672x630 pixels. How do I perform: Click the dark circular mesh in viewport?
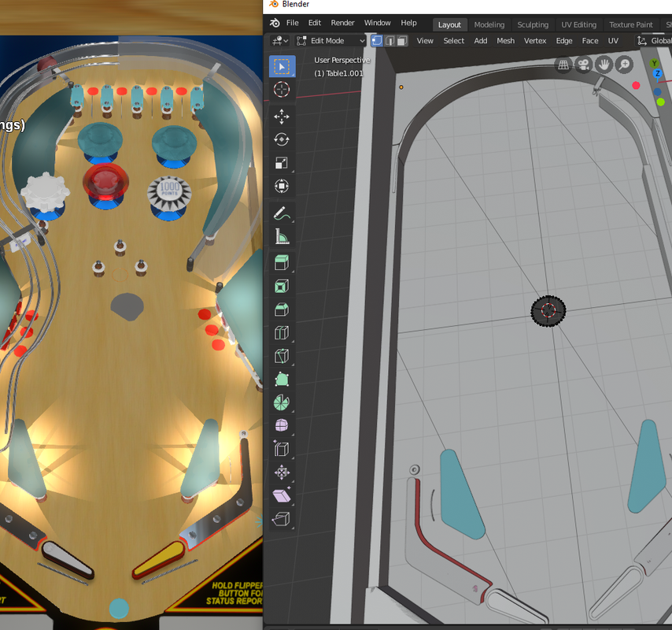[548, 311]
